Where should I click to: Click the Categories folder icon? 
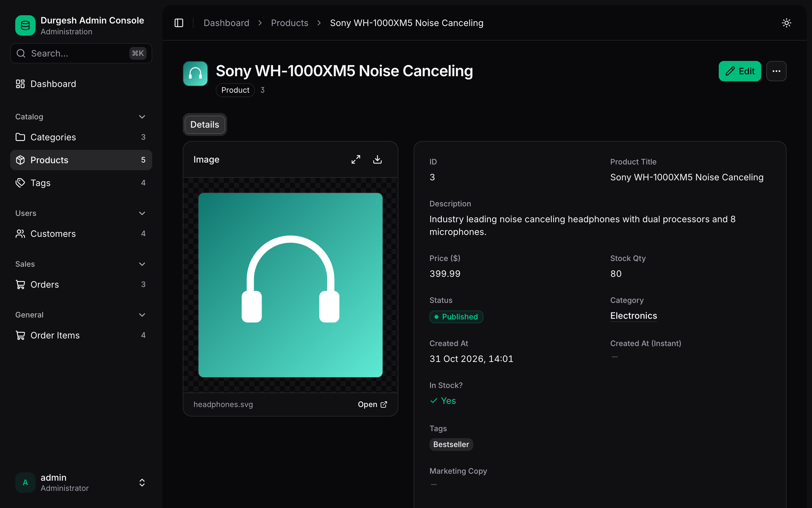pos(21,137)
